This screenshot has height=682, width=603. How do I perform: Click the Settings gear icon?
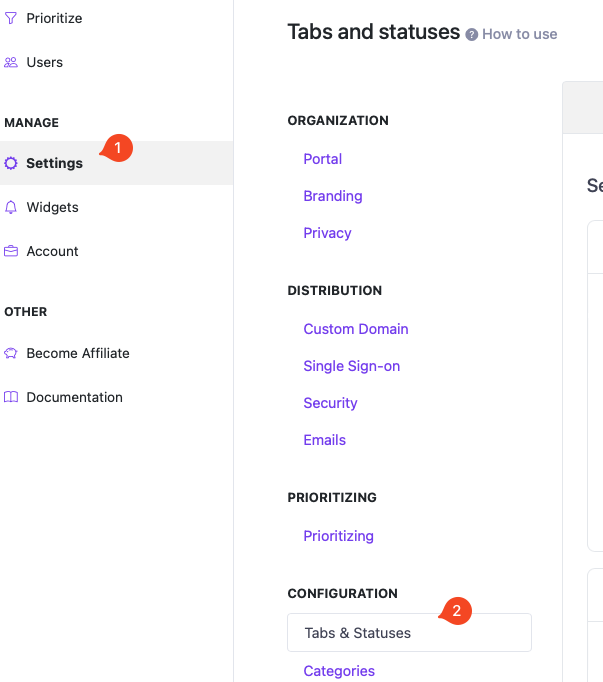click(x=11, y=163)
